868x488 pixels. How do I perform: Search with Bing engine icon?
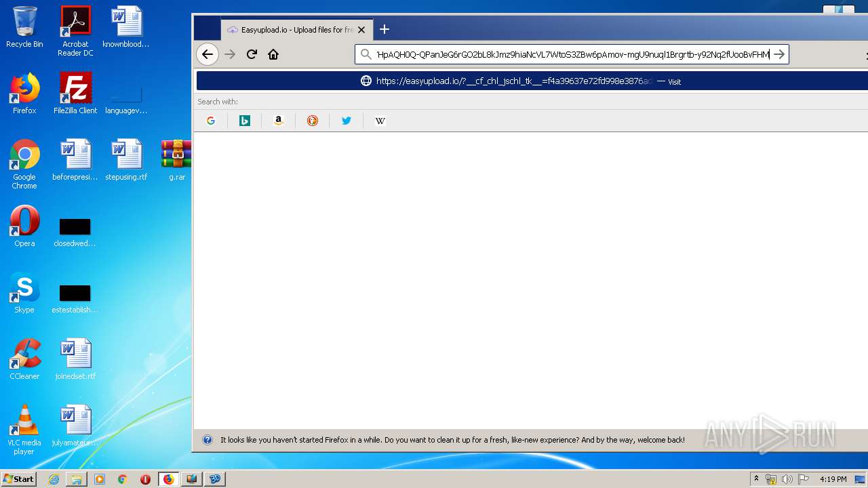coord(245,121)
